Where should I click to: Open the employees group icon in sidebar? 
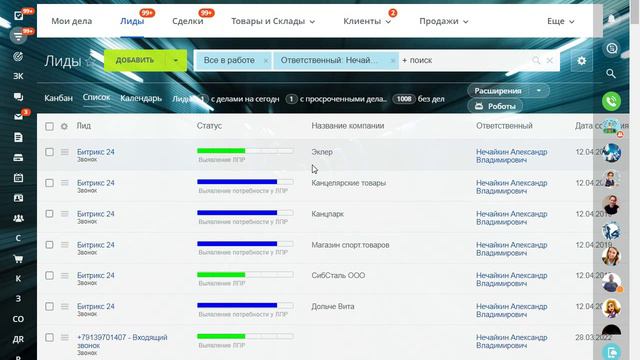(x=18, y=218)
